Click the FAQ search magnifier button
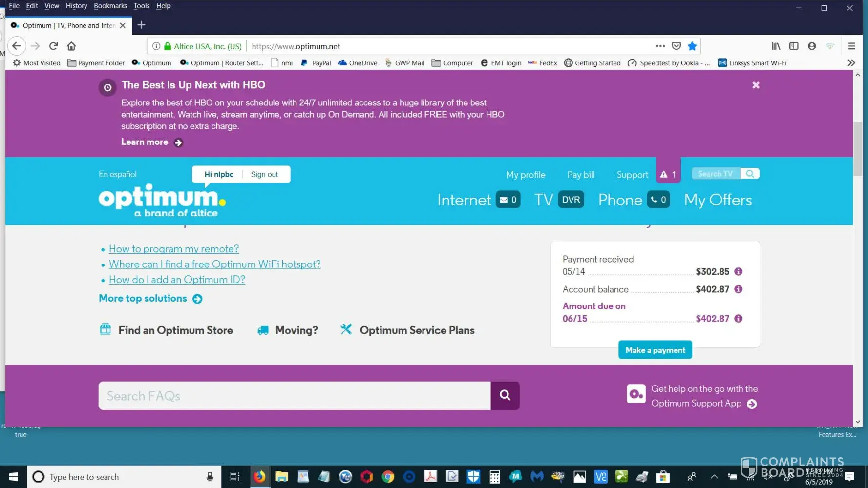 tap(505, 395)
